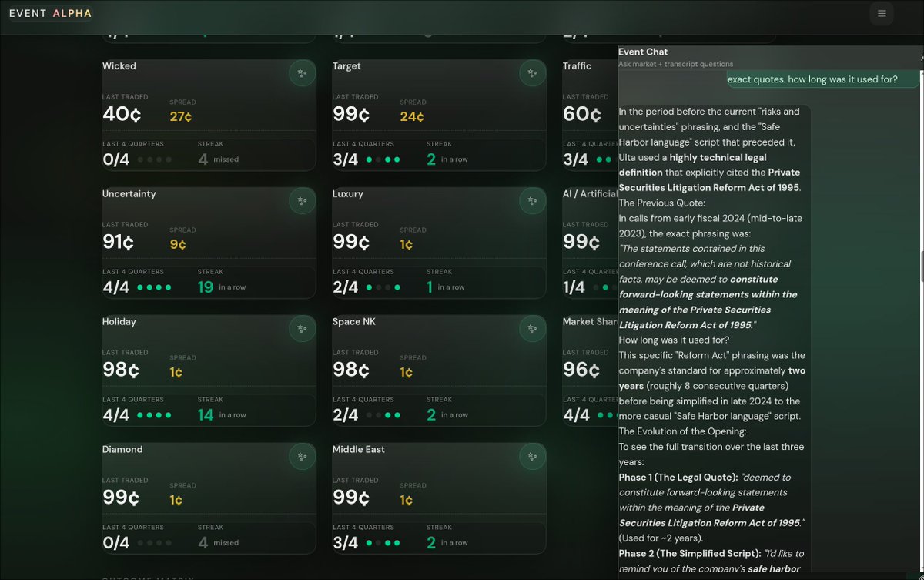Click the 96¢ last traded price on Market Share
This screenshot has height=580, width=924.
coord(582,370)
